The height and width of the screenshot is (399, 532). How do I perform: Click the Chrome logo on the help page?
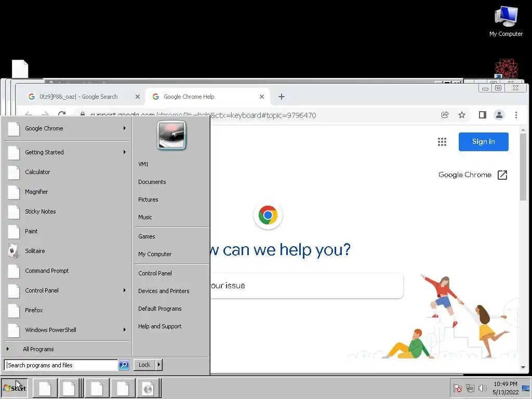[268, 215]
